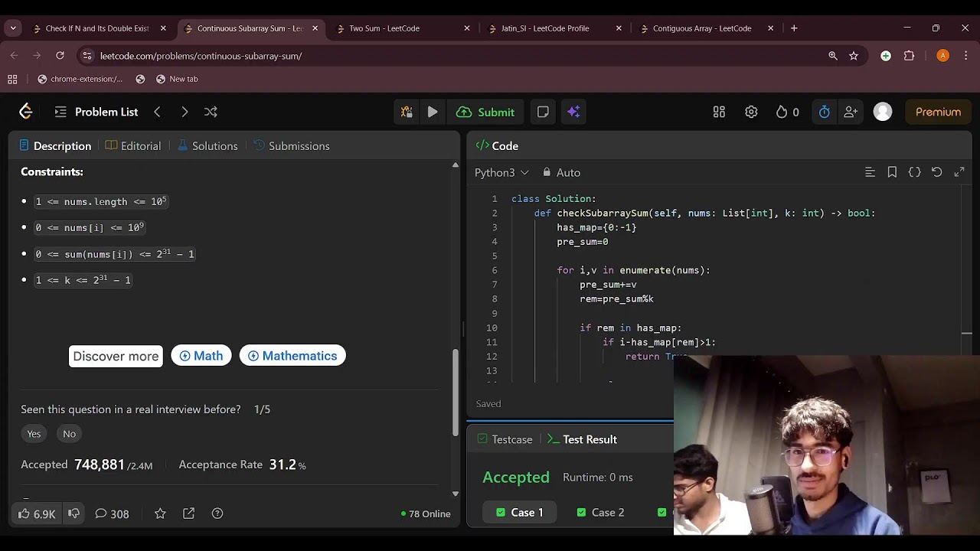Add problem to favorites star
This screenshot has height=551, width=980.
tap(160, 514)
